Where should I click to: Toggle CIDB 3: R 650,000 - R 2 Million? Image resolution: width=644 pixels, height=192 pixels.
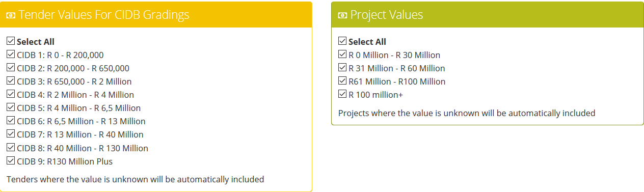(x=11, y=81)
